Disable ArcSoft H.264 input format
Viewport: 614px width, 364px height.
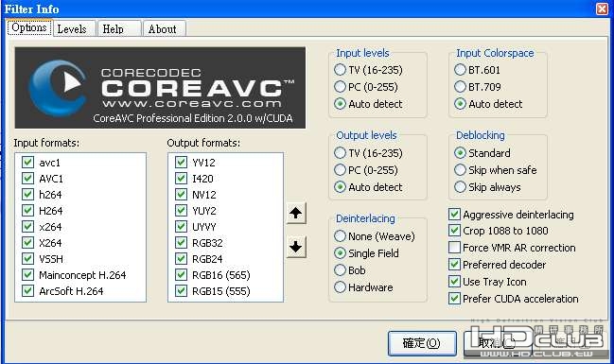tap(27, 290)
